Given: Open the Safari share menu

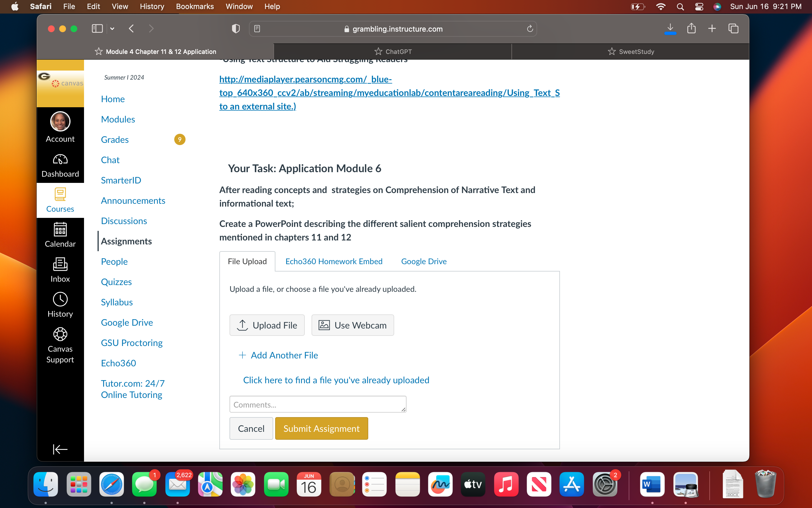Looking at the screenshot, I should coord(691,29).
